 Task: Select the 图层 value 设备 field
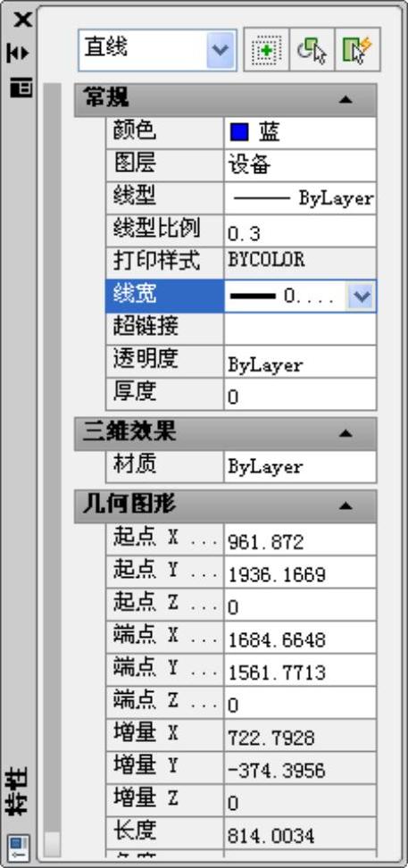[x=300, y=165]
